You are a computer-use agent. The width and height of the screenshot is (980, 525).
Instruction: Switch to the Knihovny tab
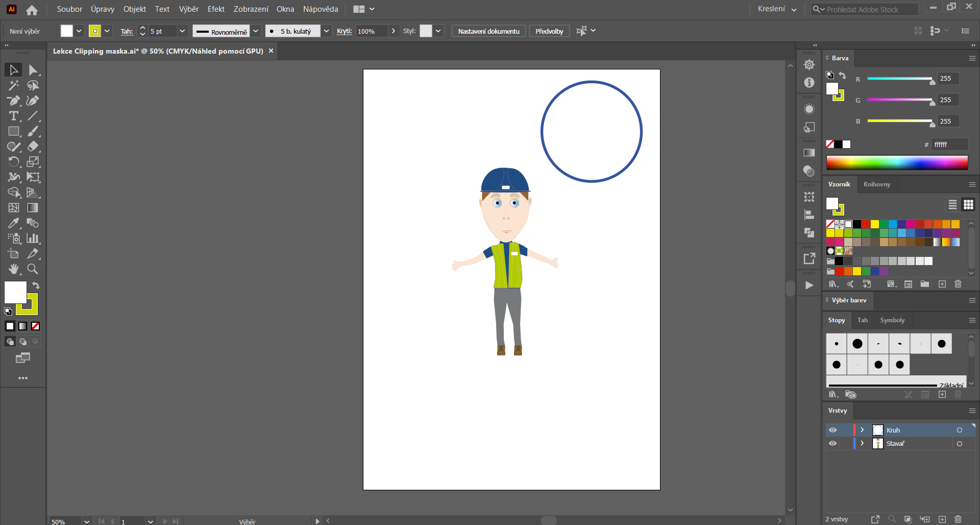coord(876,184)
